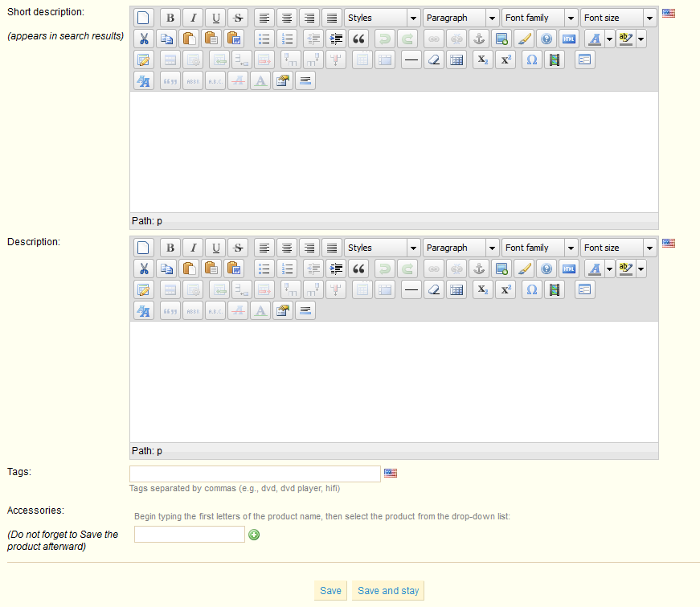Justify text in Short description editor
This screenshot has width=700, height=607.
click(332, 18)
